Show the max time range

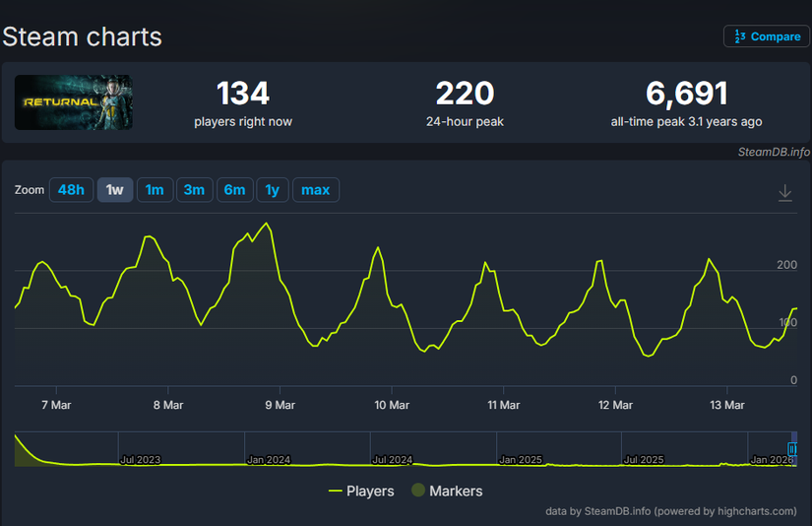(315, 189)
